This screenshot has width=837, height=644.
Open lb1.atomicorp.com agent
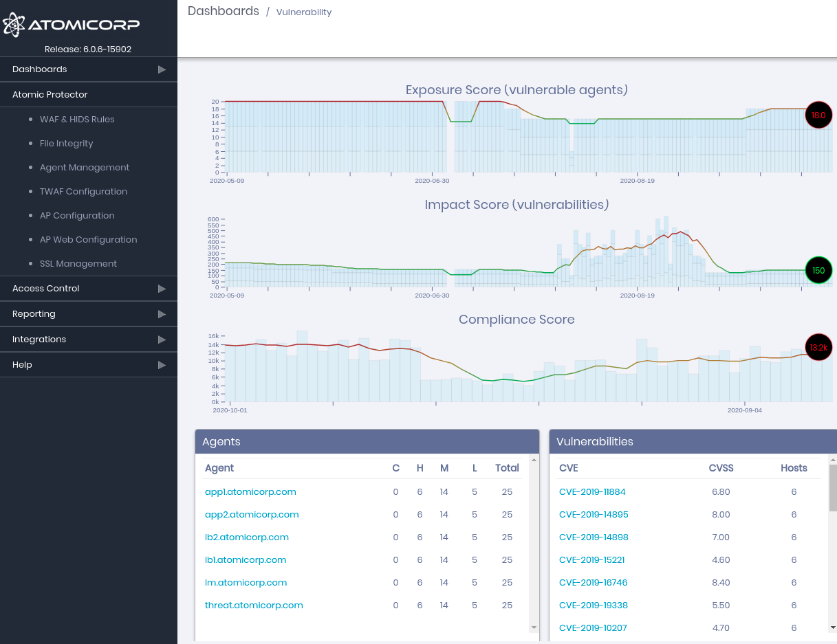[x=246, y=560]
